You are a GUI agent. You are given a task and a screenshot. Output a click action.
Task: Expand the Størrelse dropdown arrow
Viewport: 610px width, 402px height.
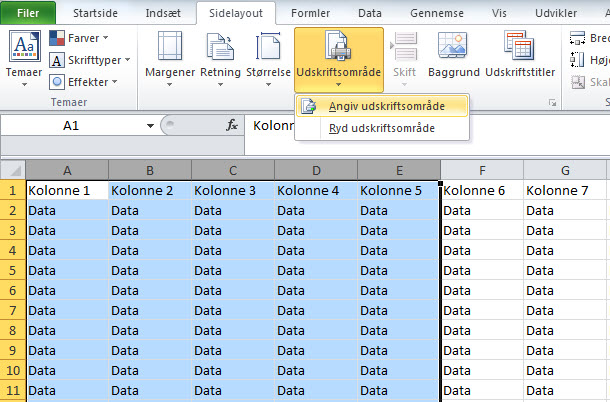(268, 84)
